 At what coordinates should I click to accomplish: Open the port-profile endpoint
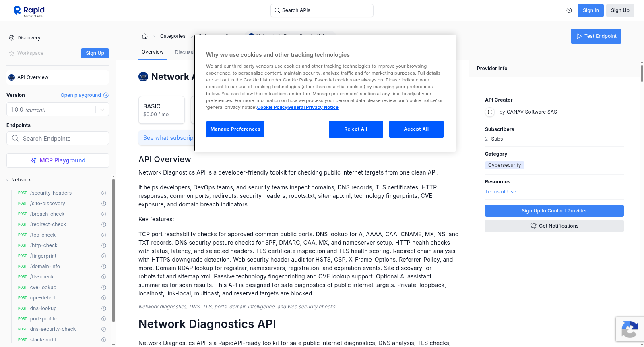[43, 319]
